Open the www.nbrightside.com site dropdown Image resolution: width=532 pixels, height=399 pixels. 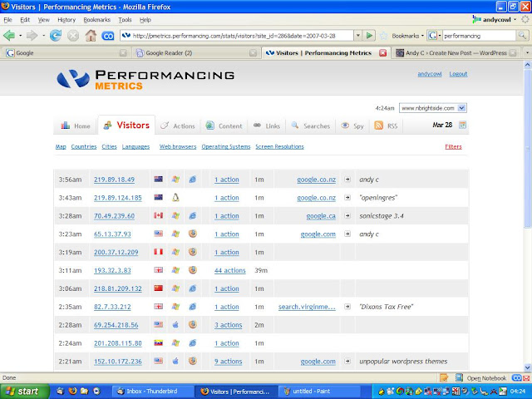432,108
